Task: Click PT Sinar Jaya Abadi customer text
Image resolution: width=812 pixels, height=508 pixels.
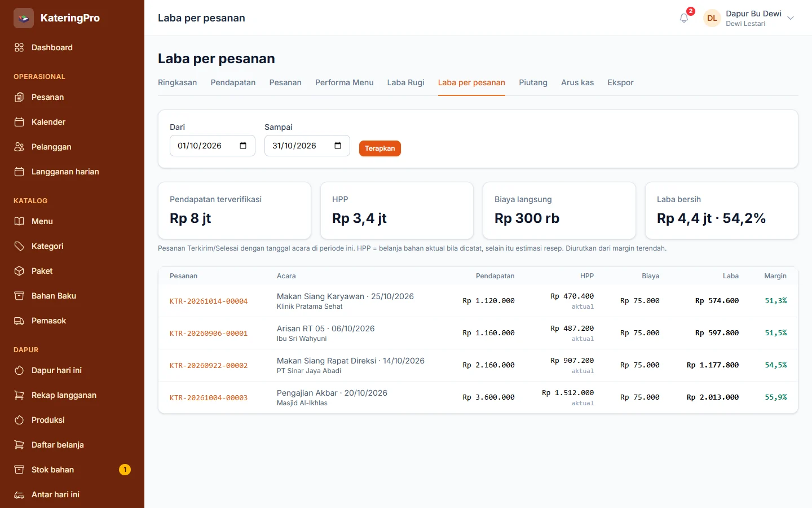Action: [309, 371]
